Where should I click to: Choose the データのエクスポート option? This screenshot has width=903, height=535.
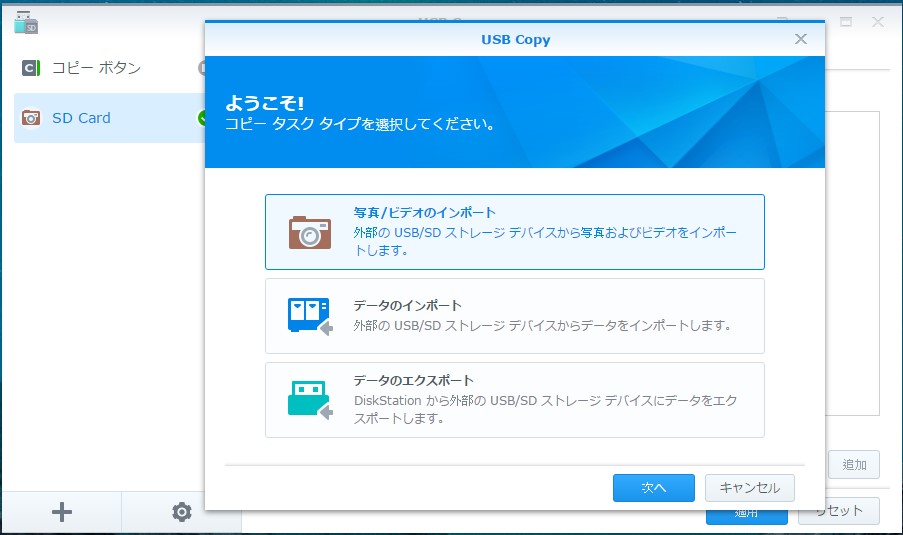pos(515,400)
